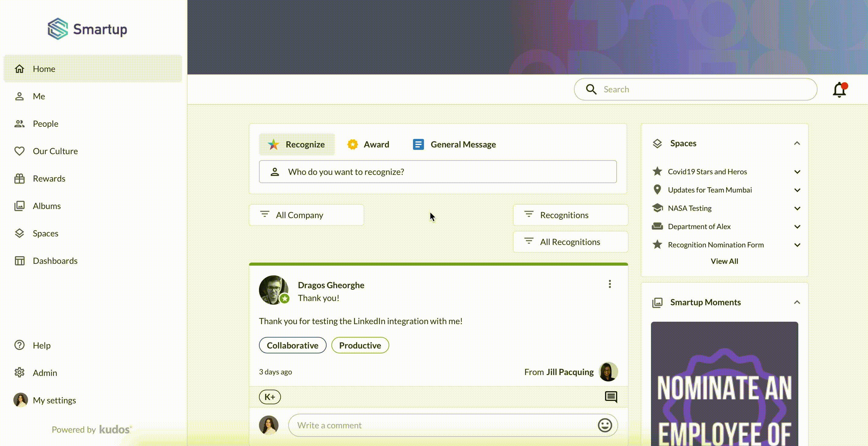
Task: Click View All spaces link
Action: click(x=724, y=261)
